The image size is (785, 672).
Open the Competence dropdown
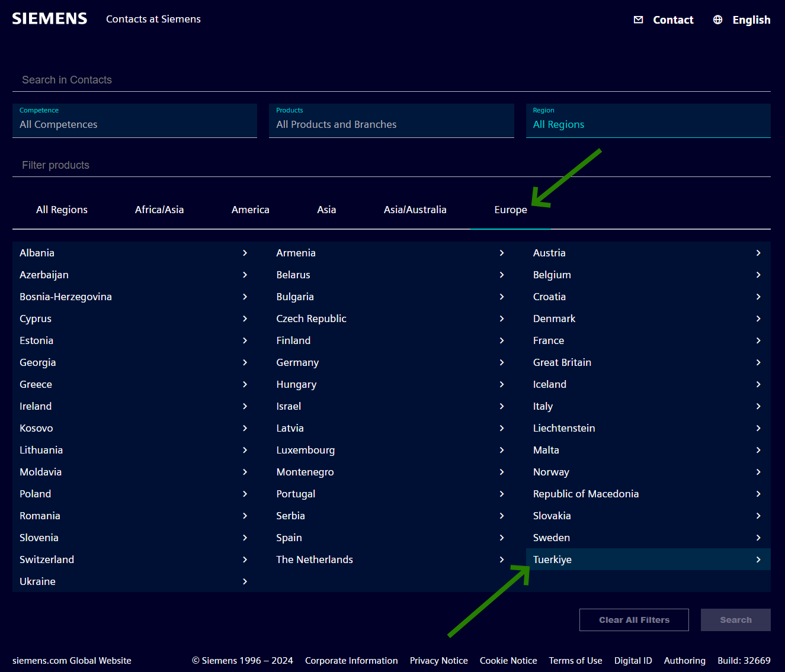(x=134, y=120)
